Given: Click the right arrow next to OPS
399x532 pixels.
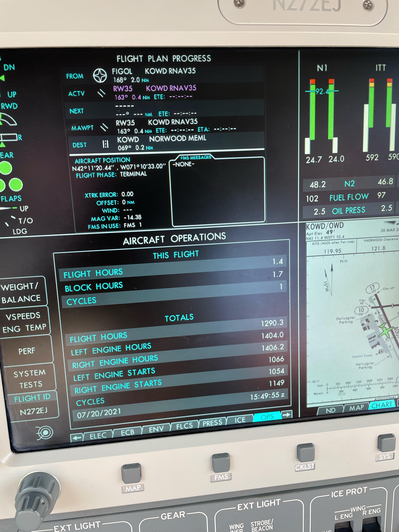Looking at the screenshot, I should pyautogui.click(x=286, y=415).
